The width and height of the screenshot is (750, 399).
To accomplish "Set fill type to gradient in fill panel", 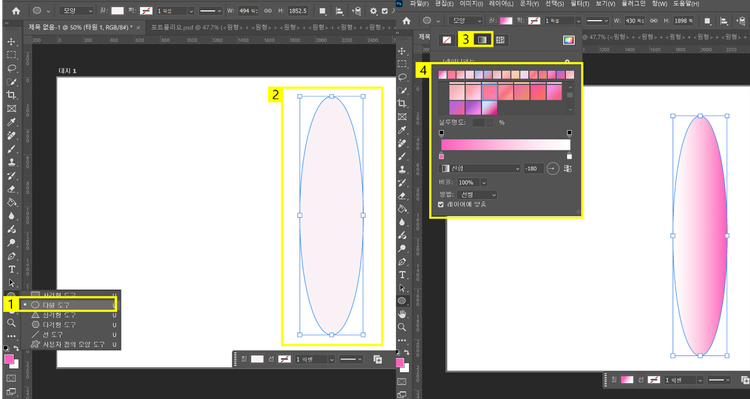I will [482, 40].
